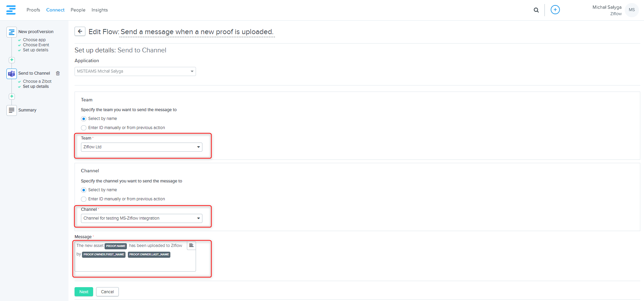This screenshot has width=644, height=301.
Task: Open the Insights menu item
Action: 100,10
